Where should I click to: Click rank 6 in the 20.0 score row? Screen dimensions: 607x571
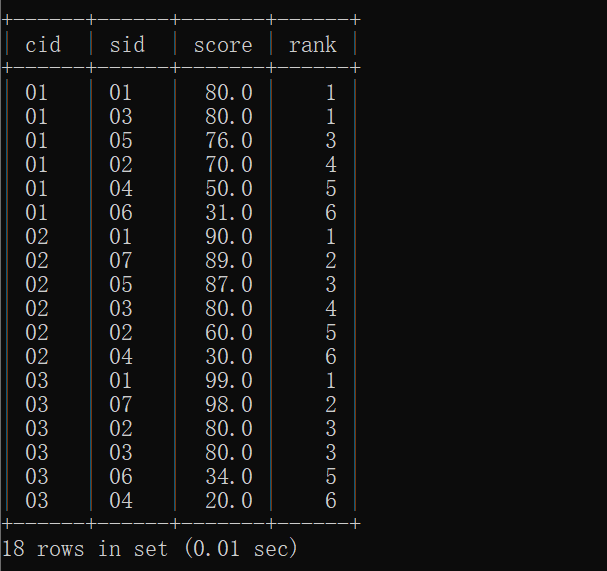pos(331,501)
